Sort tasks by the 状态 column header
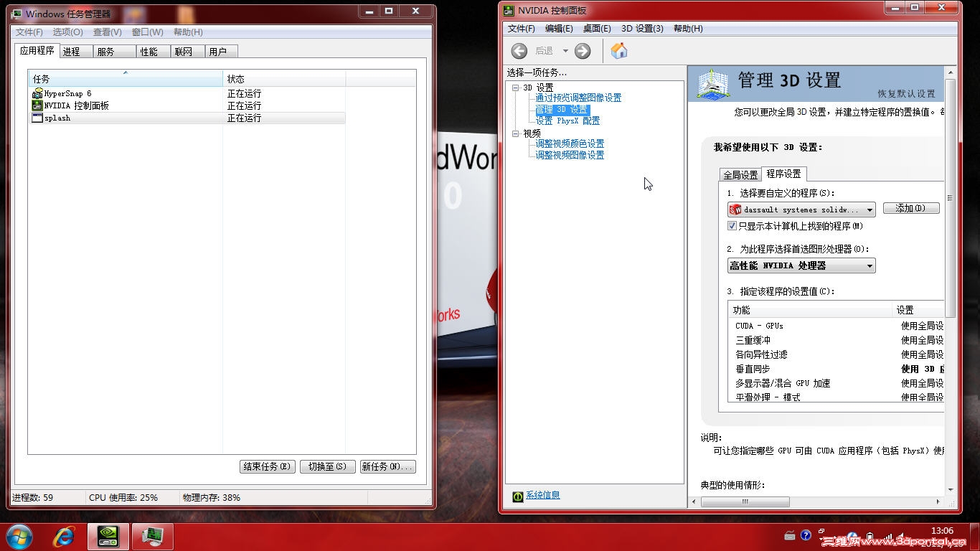980x551 pixels. [284, 78]
